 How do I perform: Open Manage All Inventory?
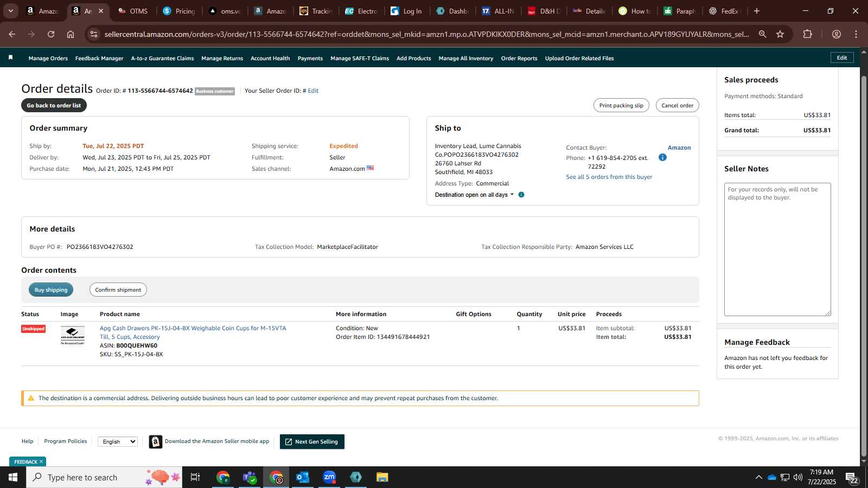[x=466, y=58]
